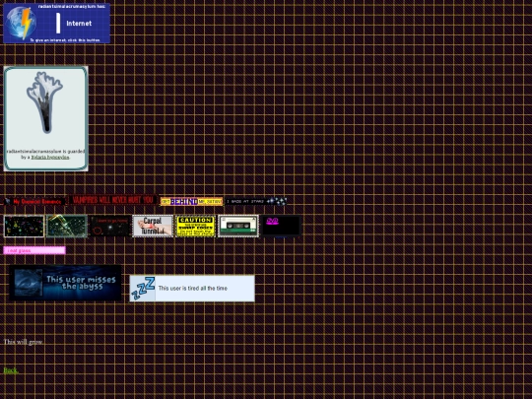
Task: Click the green starry diagonal-streak stamp
Action: coord(67,226)
